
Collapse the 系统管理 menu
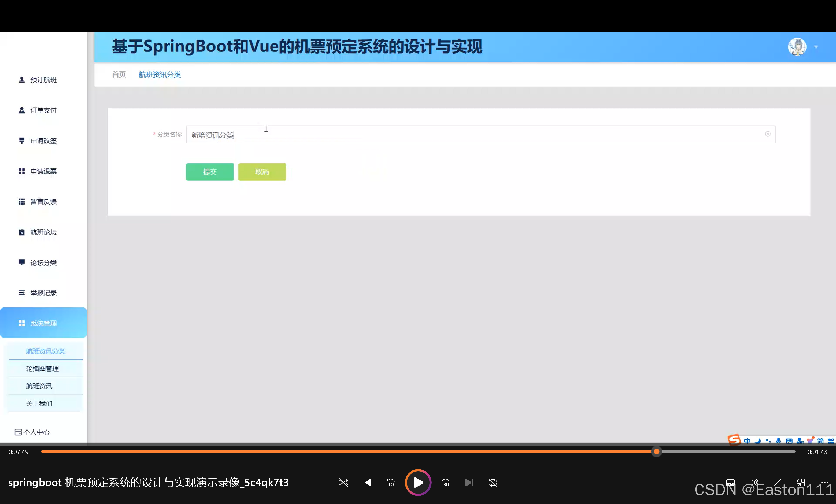coord(43,323)
